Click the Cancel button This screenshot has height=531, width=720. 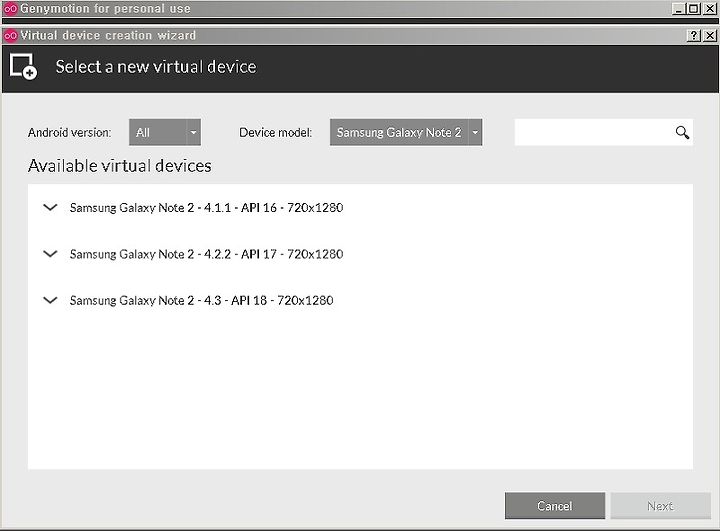[555, 506]
